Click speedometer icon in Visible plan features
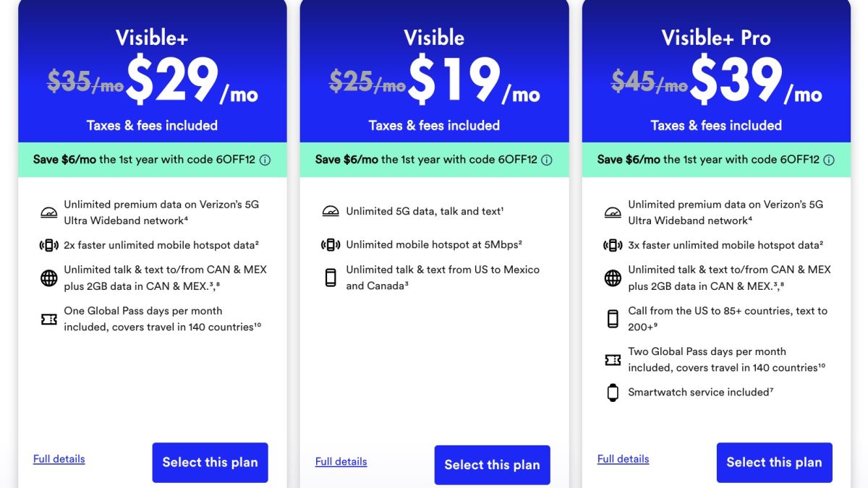Screen dimensions: 868x488 [x=331, y=212]
